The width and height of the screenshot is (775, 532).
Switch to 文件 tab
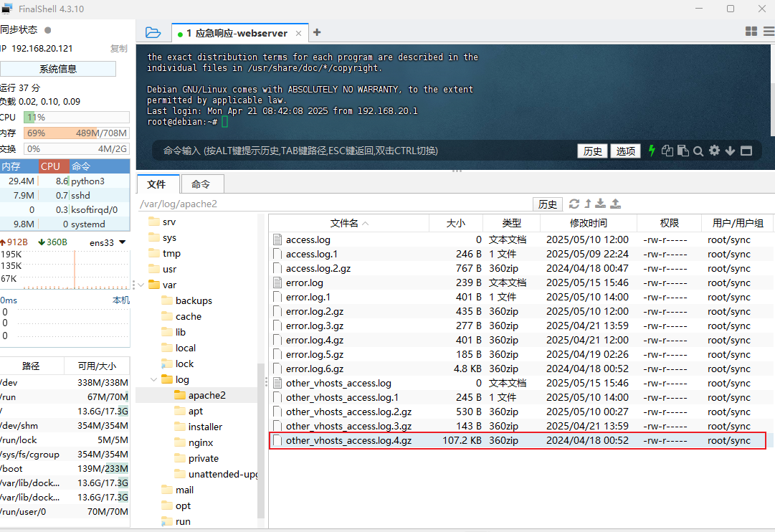(157, 184)
